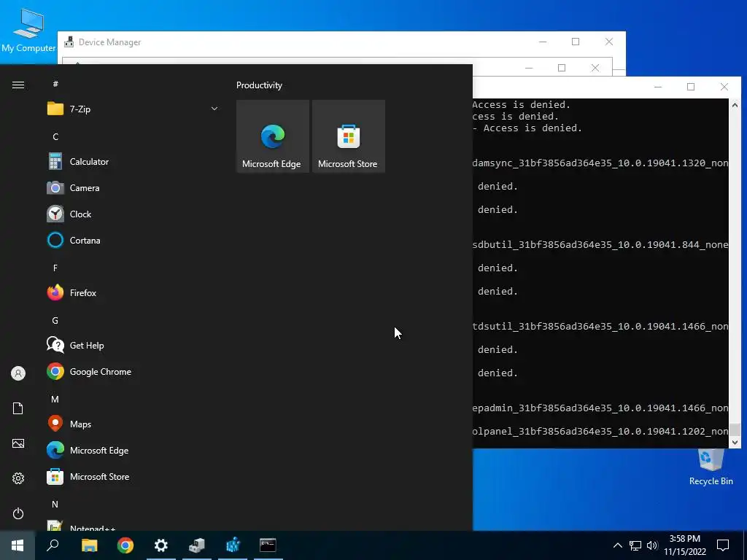The width and height of the screenshot is (747, 560).
Task: Switch to Settings from the taskbar
Action: tap(161, 545)
